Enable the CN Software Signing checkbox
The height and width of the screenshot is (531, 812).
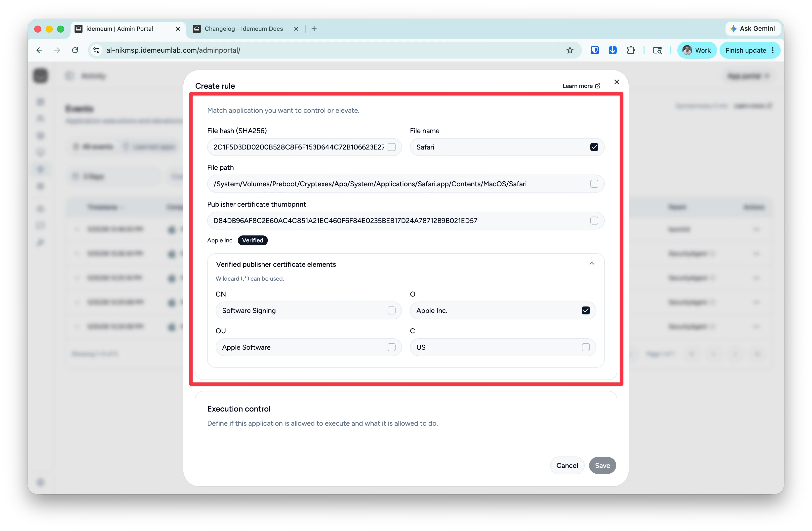click(x=391, y=310)
